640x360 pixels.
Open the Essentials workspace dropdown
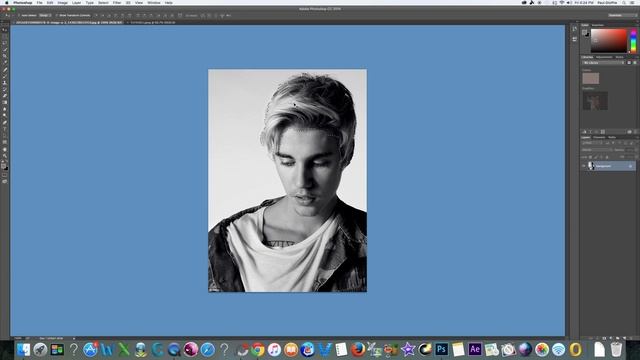(622, 15)
